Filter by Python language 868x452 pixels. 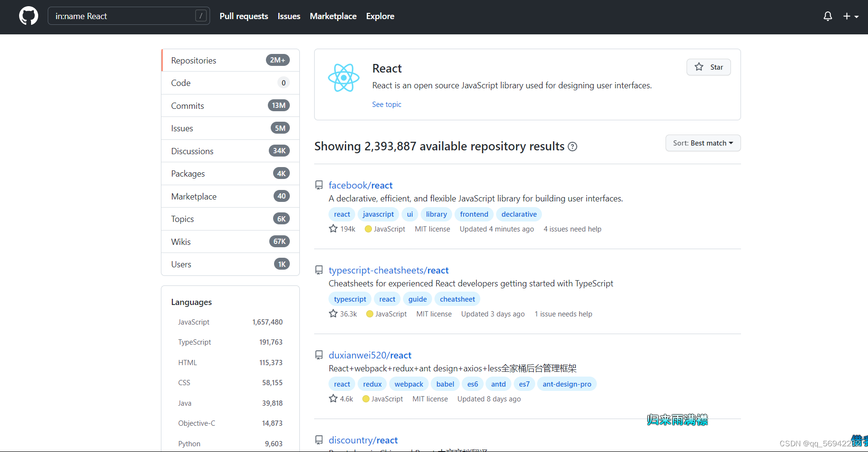click(230, 444)
